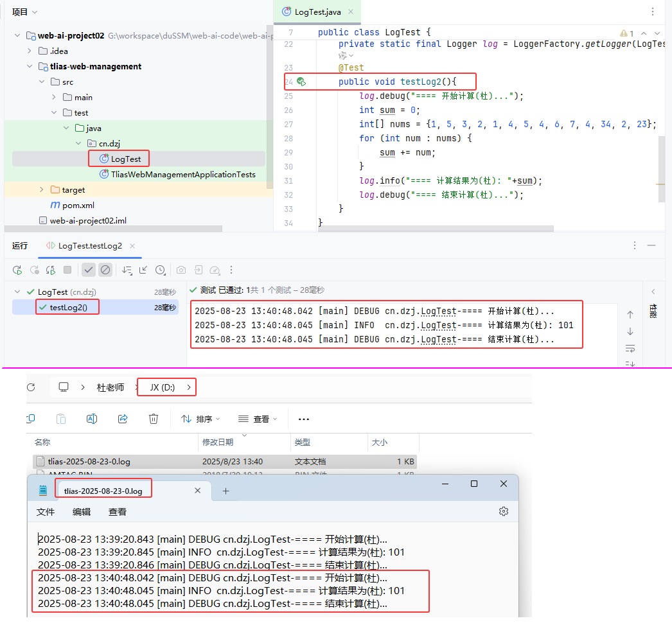Click the stop button in the Run toolbar
Image resolution: width=672 pixels, height=623 pixels.
(x=67, y=270)
